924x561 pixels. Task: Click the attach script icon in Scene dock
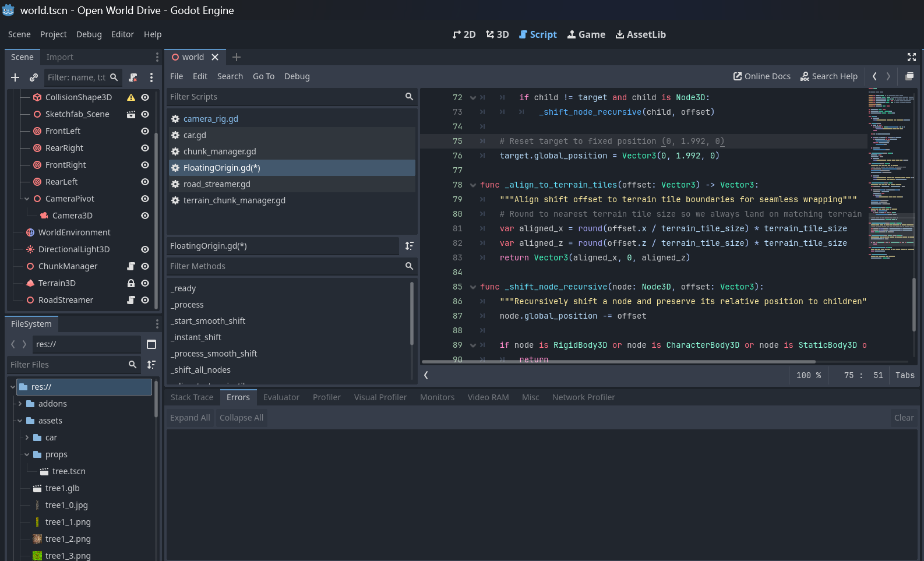[133, 77]
